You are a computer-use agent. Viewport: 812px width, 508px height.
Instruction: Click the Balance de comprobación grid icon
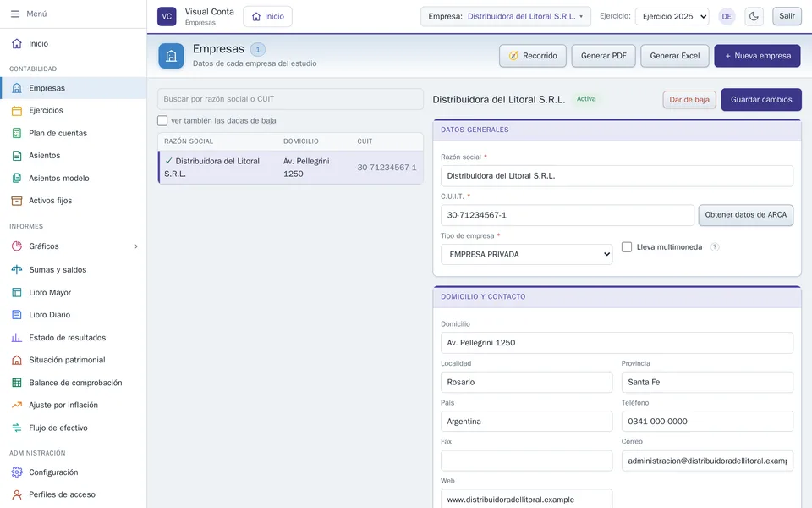[17, 383]
